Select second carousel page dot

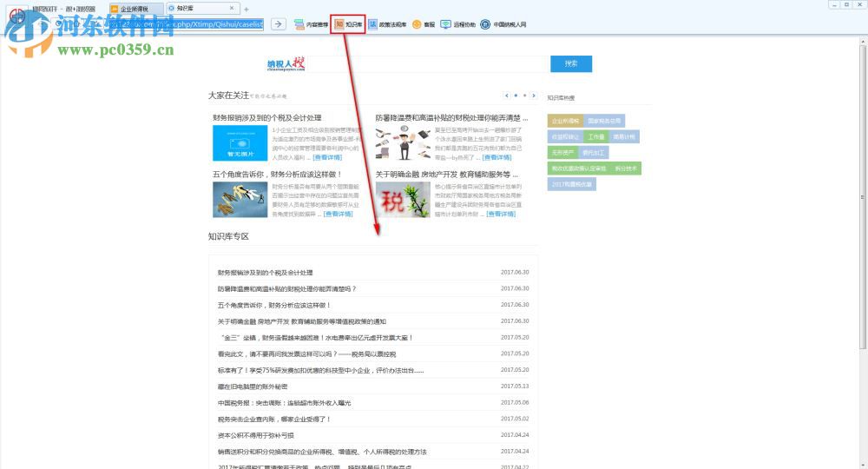point(525,96)
